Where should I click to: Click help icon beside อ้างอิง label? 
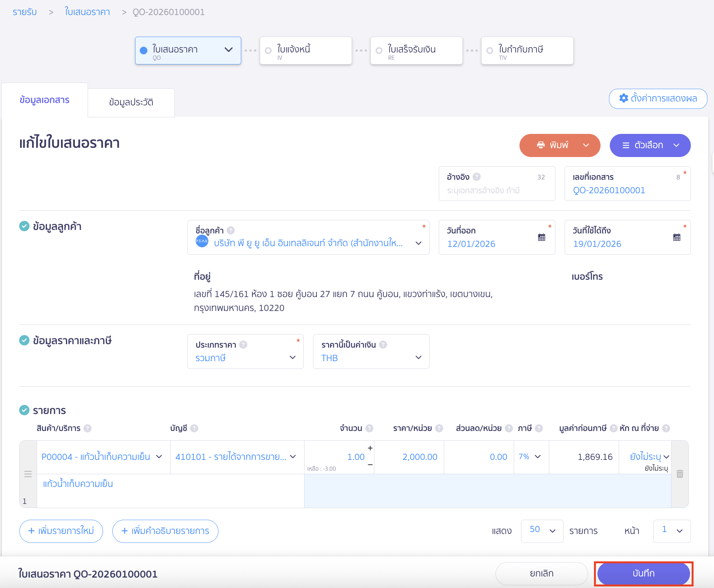pyautogui.click(x=477, y=177)
